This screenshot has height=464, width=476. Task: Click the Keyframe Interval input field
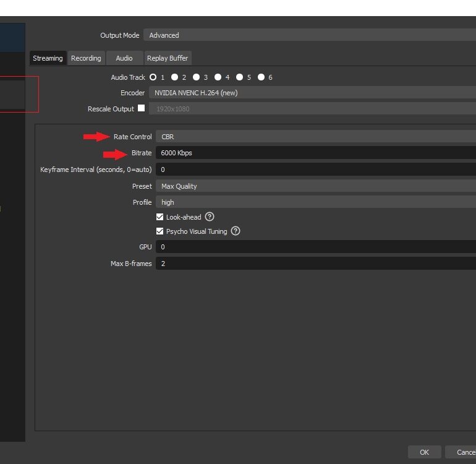pos(316,170)
